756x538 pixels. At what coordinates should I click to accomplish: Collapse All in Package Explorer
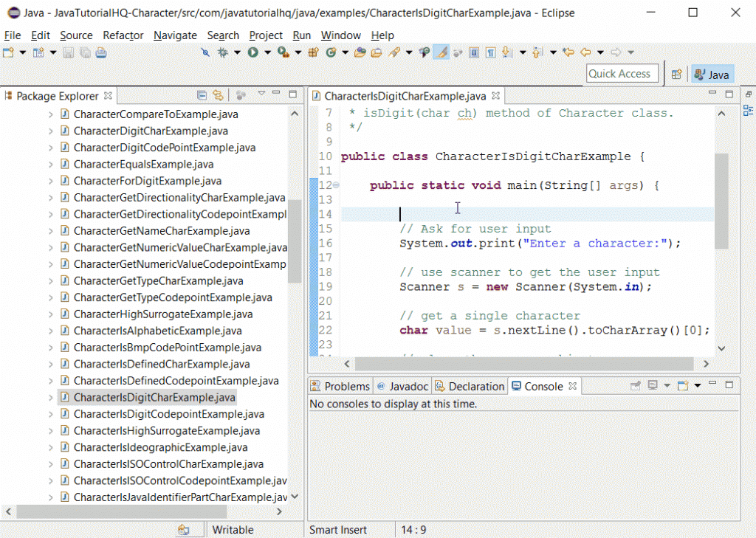pyautogui.click(x=202, y=95)
